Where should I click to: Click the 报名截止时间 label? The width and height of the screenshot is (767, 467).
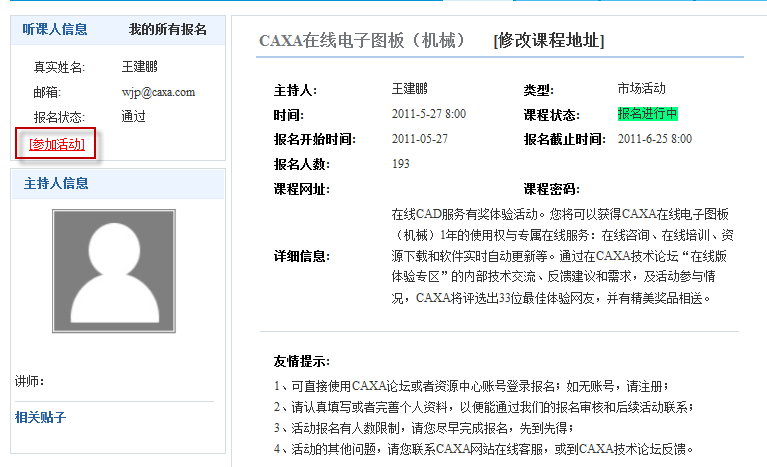click(x=564, y=139)
